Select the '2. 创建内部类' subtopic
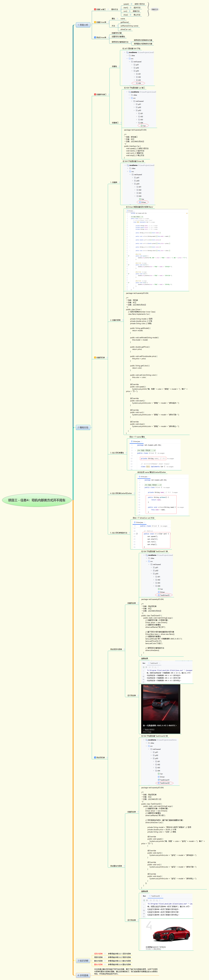 point(116,320)
